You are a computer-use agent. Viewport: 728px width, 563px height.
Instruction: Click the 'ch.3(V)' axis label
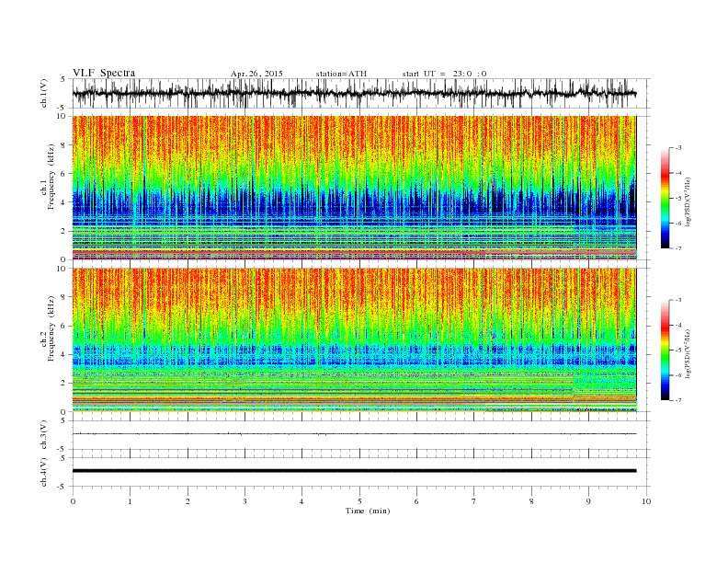point(44,435)
